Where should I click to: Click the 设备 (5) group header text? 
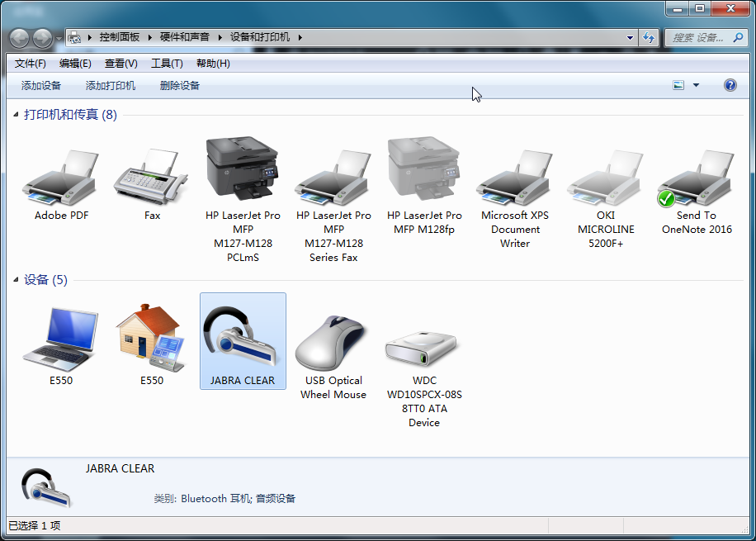(45, 279)
